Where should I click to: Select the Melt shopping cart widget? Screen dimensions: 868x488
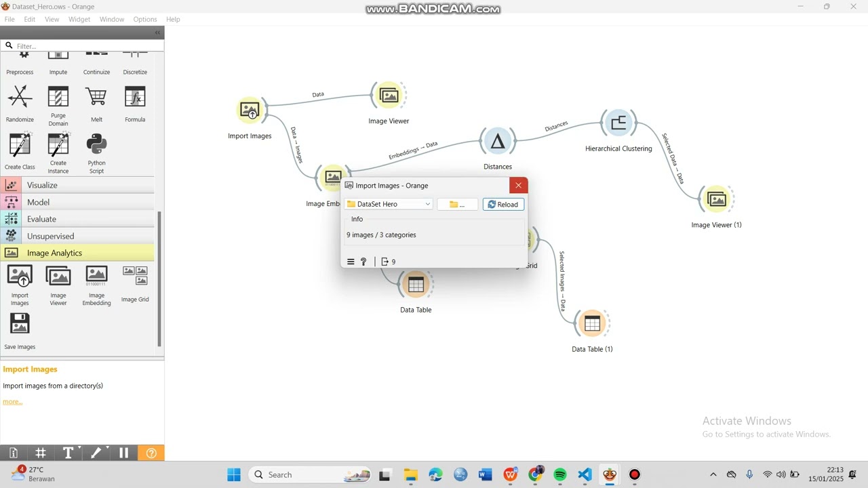[96, 103]
